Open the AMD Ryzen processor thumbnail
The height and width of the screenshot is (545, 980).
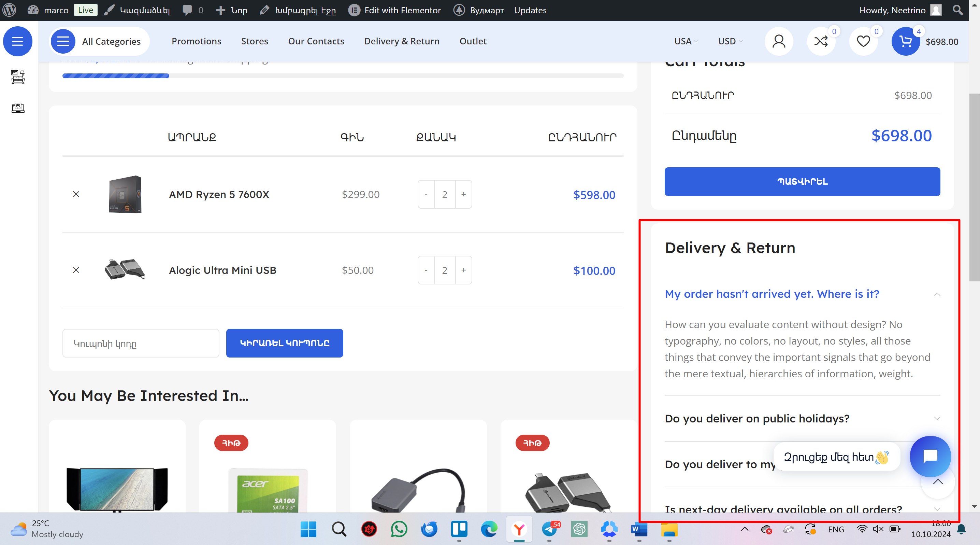coord(125,194)
